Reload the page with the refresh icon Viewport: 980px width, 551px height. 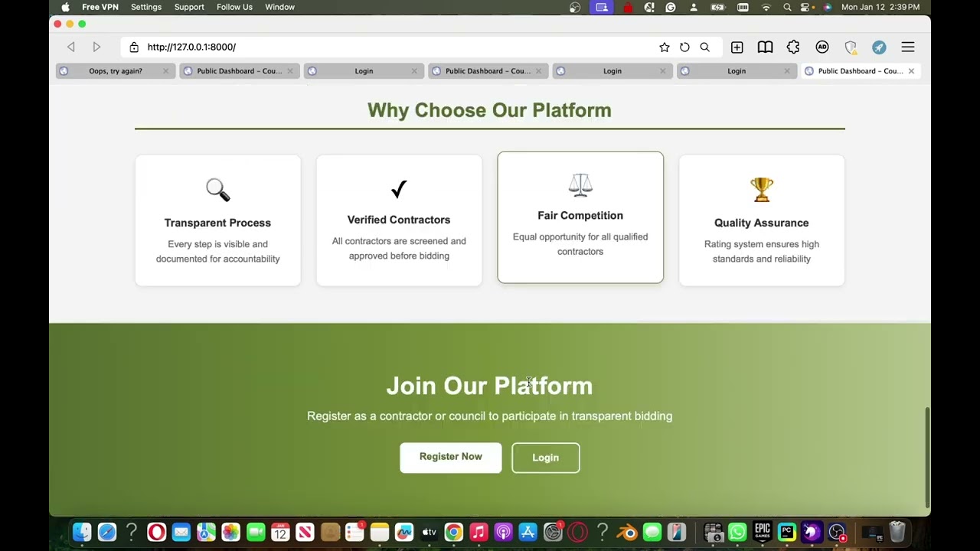click(x=684, y=47)
